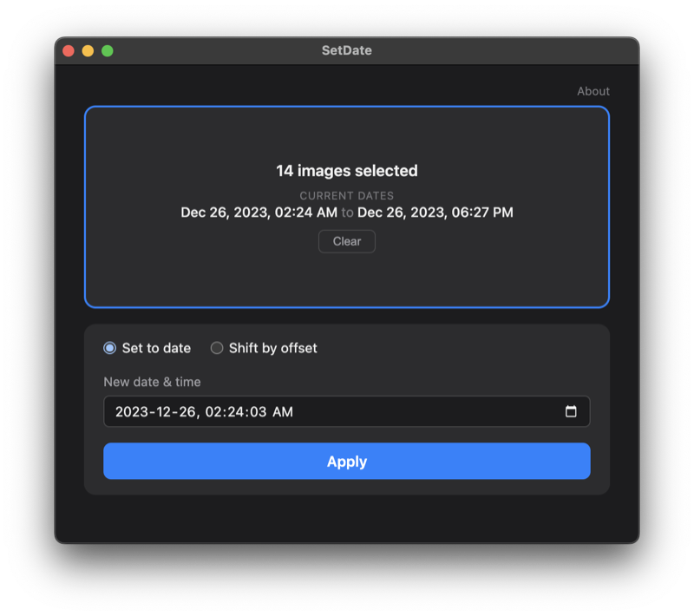Click the New date & time label

click(152, 382)
